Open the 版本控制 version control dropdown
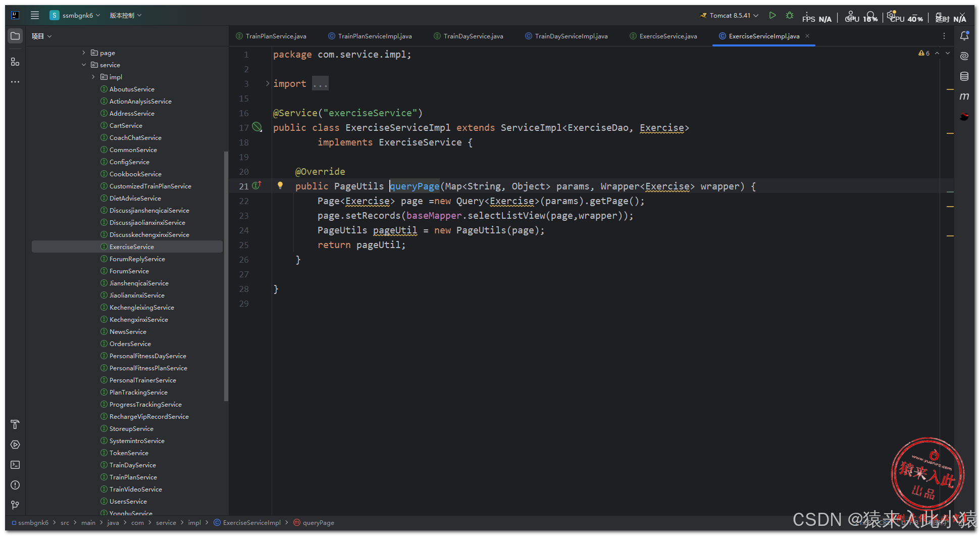Viewport: 980px width, 536px height. click(x=126, y=15)
